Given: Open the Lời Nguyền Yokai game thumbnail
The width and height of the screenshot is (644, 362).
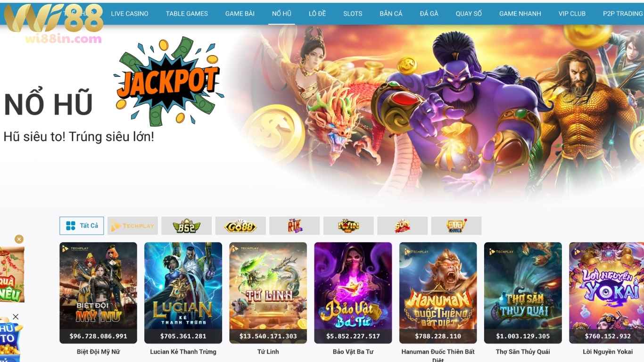Looking at the screenshot, I should pyautogui.click(x=606, y=293).
